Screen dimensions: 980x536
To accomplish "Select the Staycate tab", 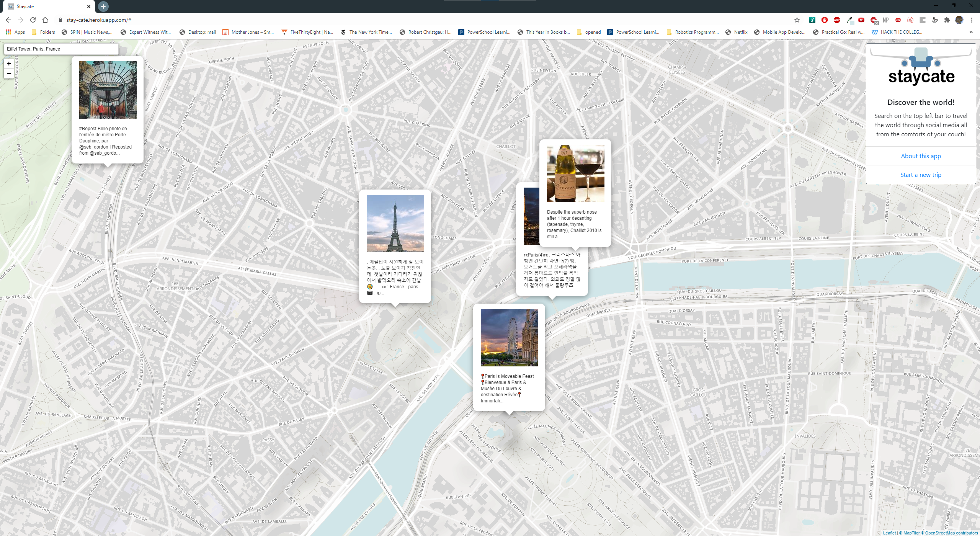I will pos(46,7).
